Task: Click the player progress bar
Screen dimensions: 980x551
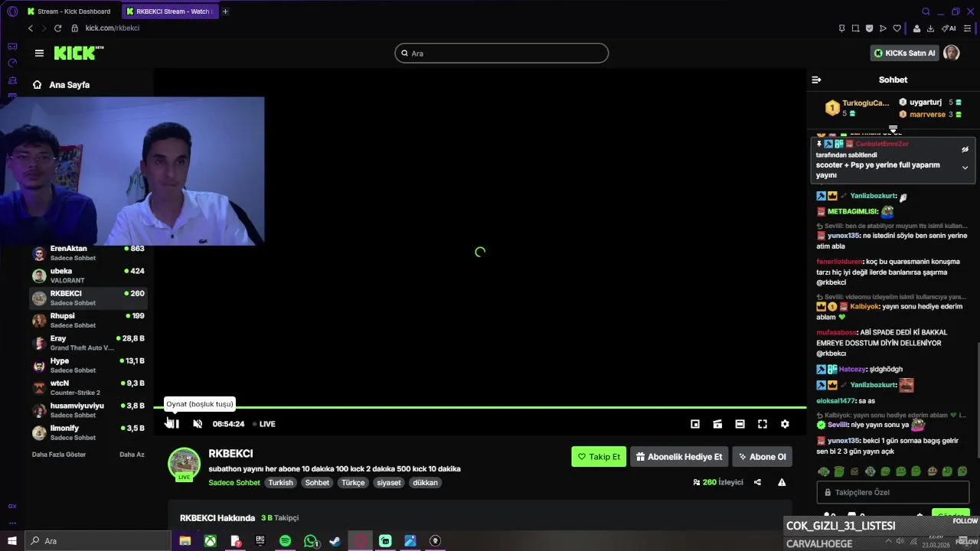Action: point(480,408)
